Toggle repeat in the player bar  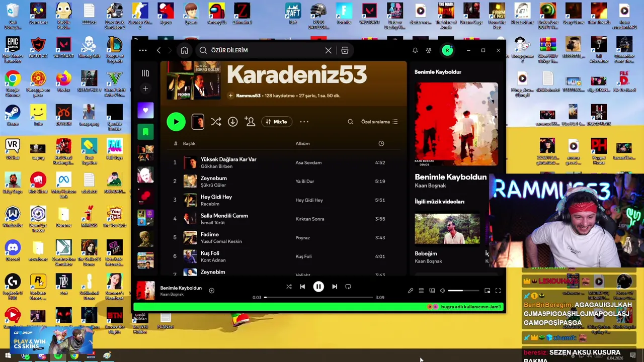click(348, 287)
